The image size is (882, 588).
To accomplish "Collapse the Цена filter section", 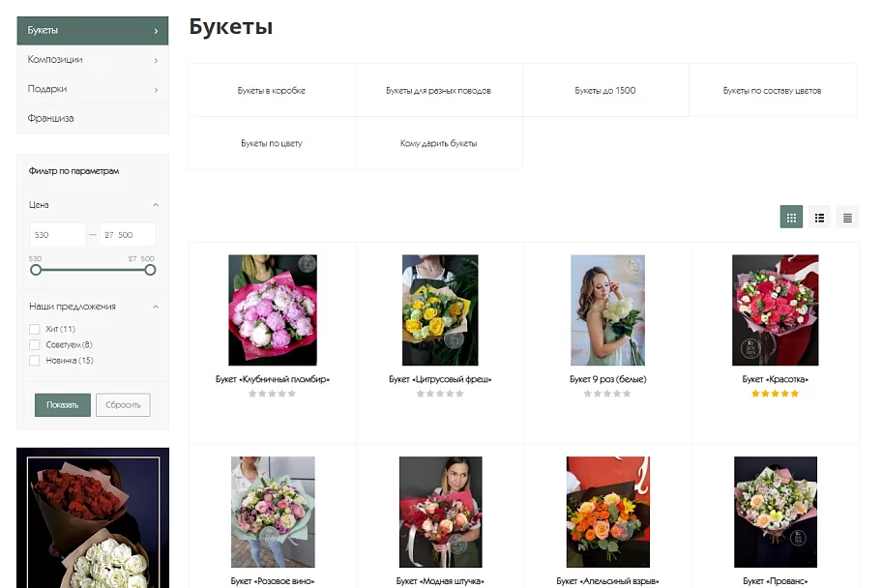I will click(156, 205).
